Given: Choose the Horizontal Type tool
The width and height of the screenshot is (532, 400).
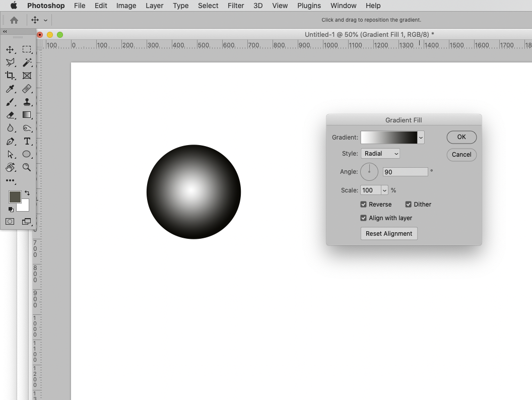Looking at the screenshot, I should 27,142.
